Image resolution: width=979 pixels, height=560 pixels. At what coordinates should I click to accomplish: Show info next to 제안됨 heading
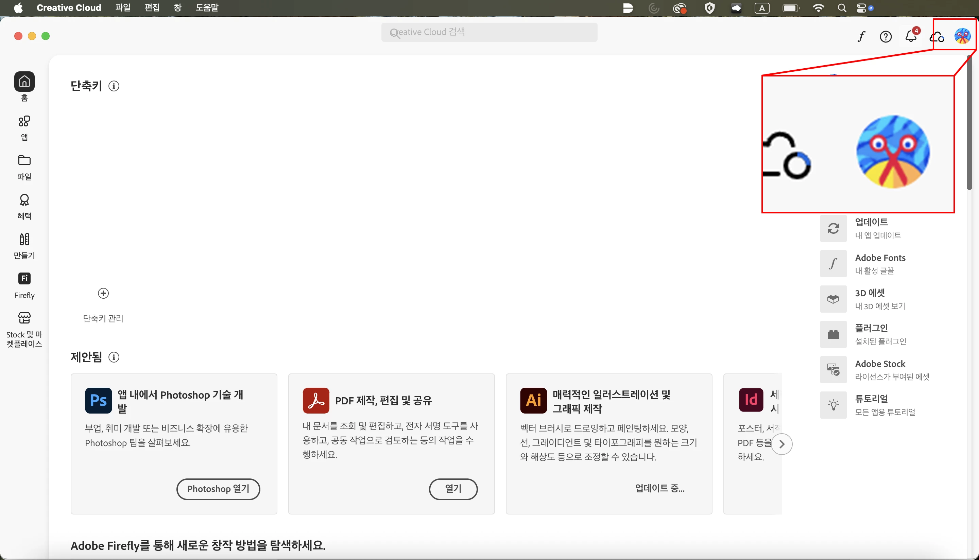114,357
